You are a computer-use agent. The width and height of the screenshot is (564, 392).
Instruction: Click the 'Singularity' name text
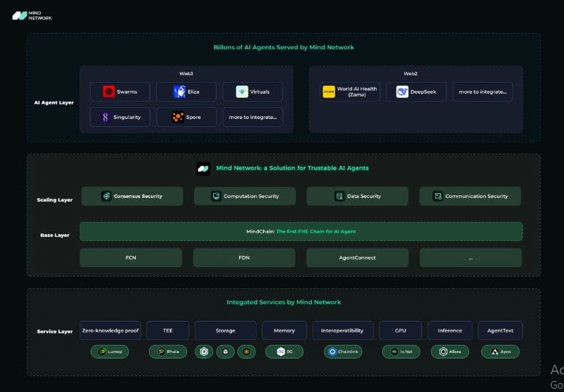[x=126, y=117]
